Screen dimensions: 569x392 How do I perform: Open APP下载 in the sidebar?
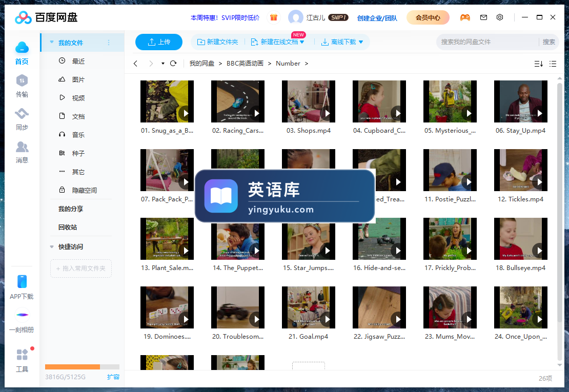click(x=22, y=282)
